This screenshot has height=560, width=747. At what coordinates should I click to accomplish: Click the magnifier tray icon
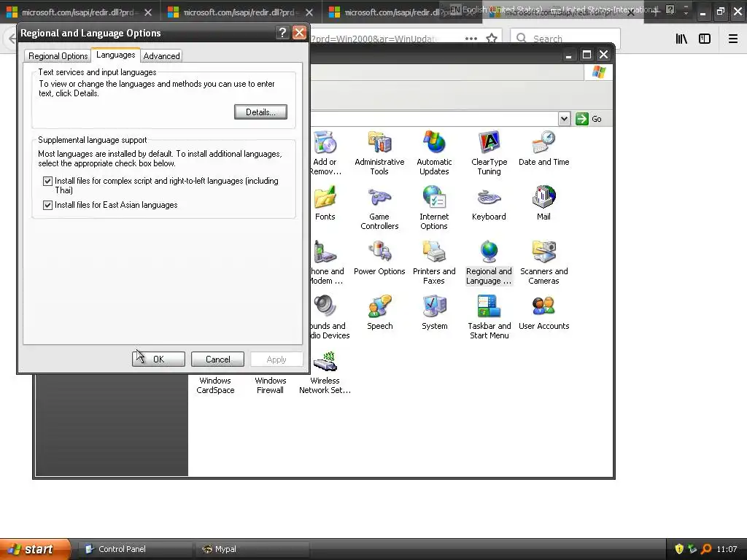[x=706, y=549]
